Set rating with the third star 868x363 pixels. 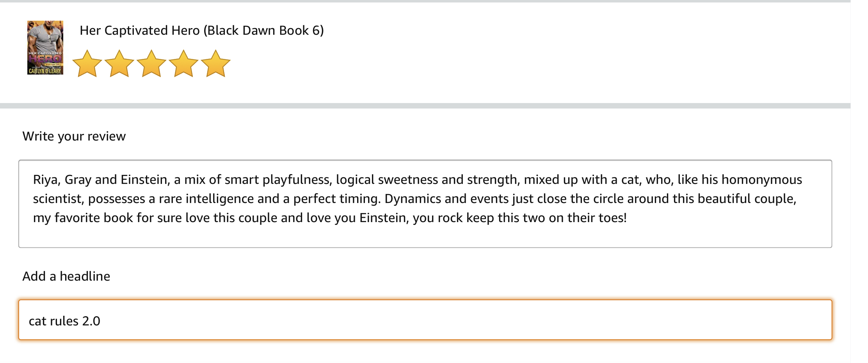tap(151, 64)
